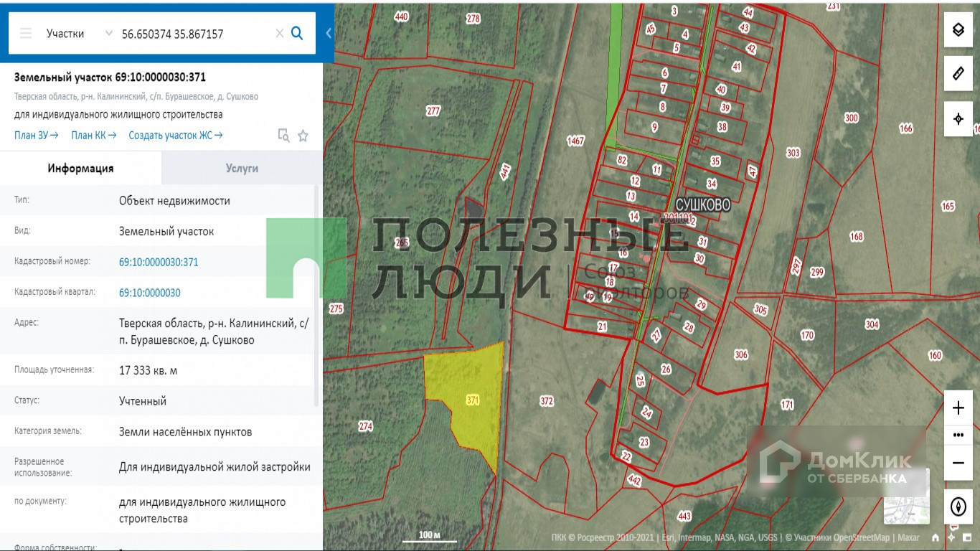Switch to the Информация tab

tap(81, 169)
